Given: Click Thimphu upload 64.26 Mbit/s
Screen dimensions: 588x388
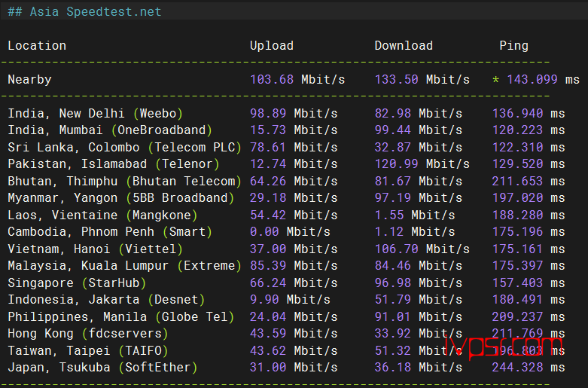Looking at the screenshot, I should [x=294, y=182].
